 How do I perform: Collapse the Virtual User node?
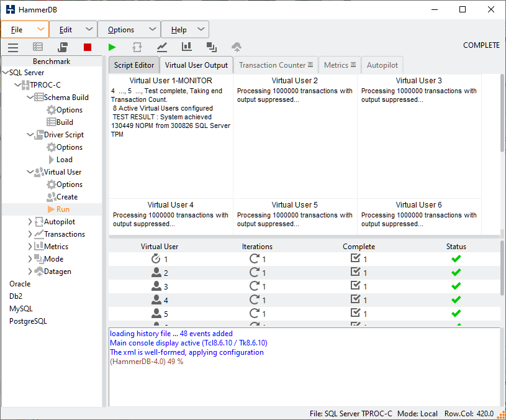click(x=30, y=172)
